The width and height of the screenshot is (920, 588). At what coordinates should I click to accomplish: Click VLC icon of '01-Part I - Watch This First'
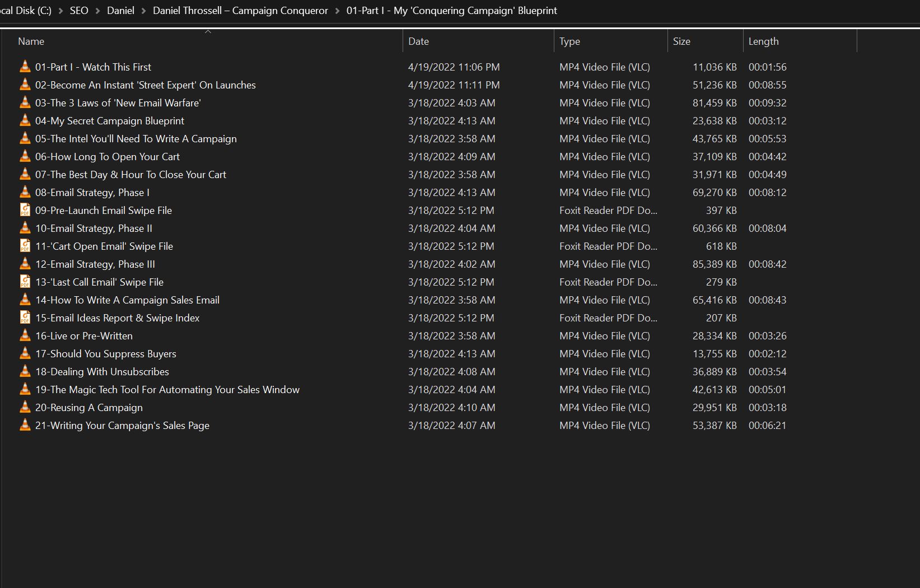tap(25, 67)
